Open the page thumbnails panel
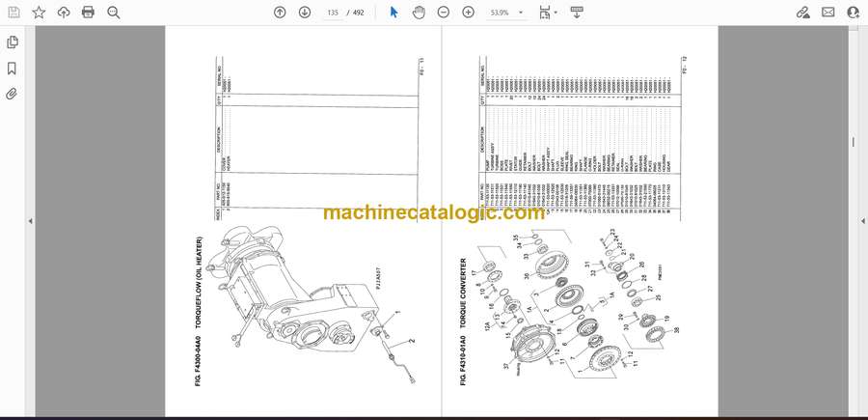 tap(12, 42)
